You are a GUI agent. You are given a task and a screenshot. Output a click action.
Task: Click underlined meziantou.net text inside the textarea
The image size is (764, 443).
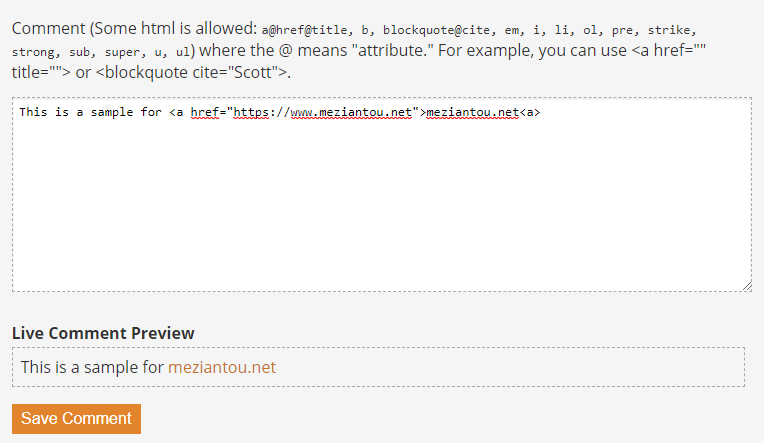click(x=472, y=113)
